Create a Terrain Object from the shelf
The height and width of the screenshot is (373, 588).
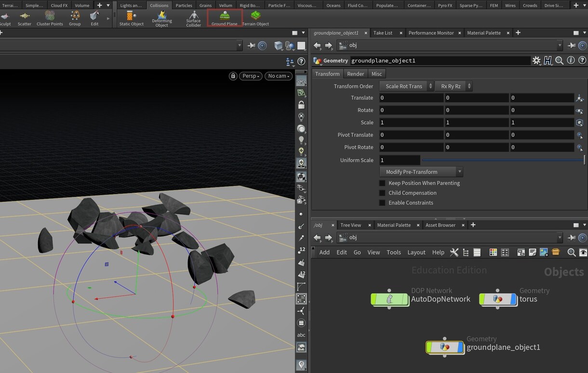click(x=255, y=18)
